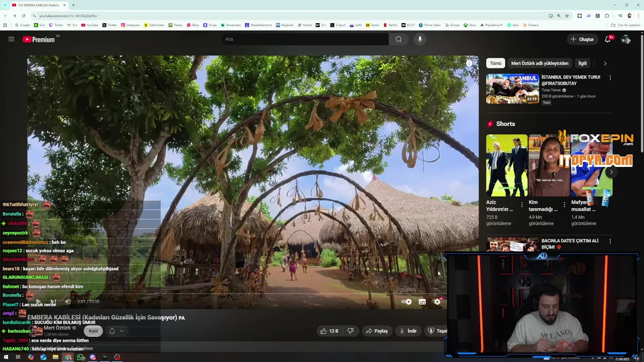Open a new browser tab

coord(73,5)
